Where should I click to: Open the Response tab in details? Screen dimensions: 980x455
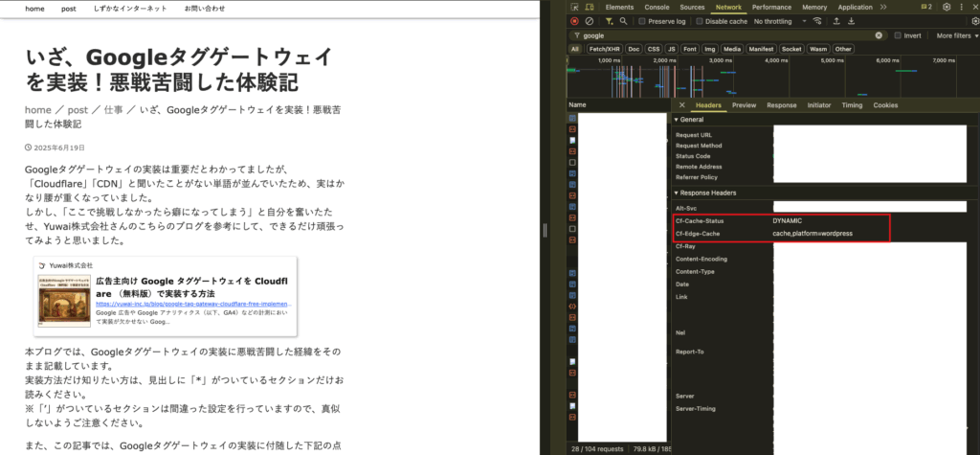[782, 105]
